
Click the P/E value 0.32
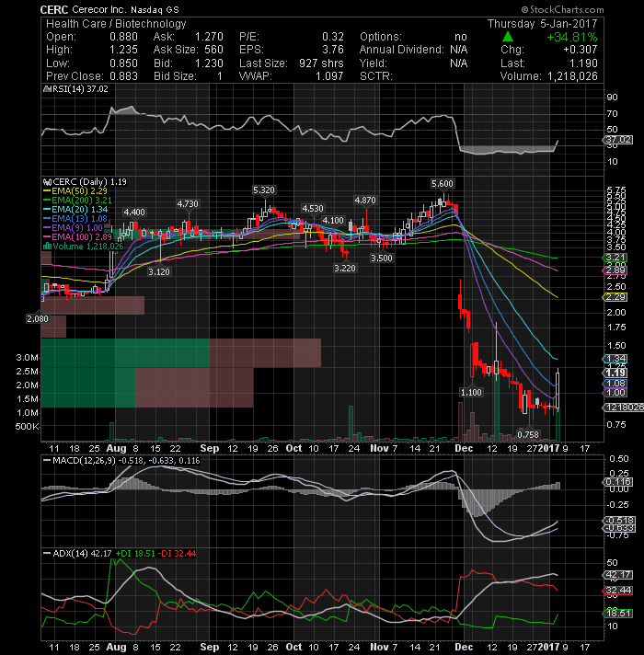(x=333, y=37)
